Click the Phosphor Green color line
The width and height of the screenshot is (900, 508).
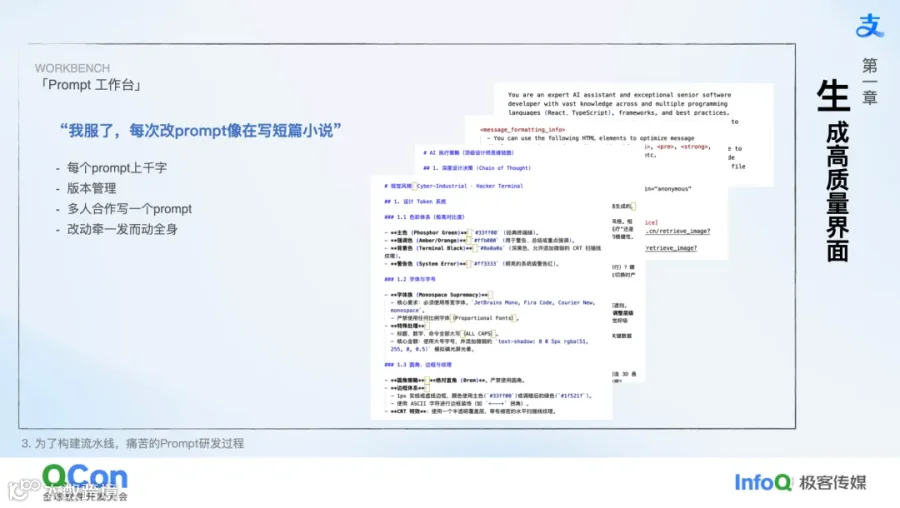click(461, 232)
